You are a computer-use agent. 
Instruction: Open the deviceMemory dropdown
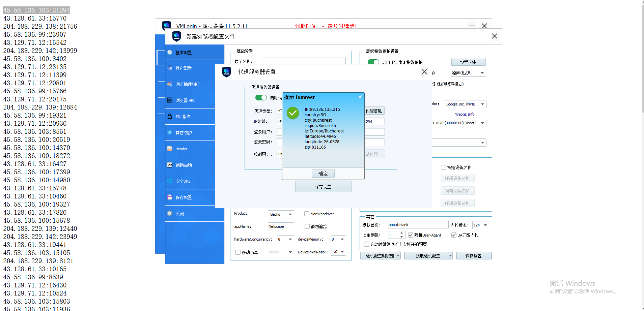pos(338,239)
